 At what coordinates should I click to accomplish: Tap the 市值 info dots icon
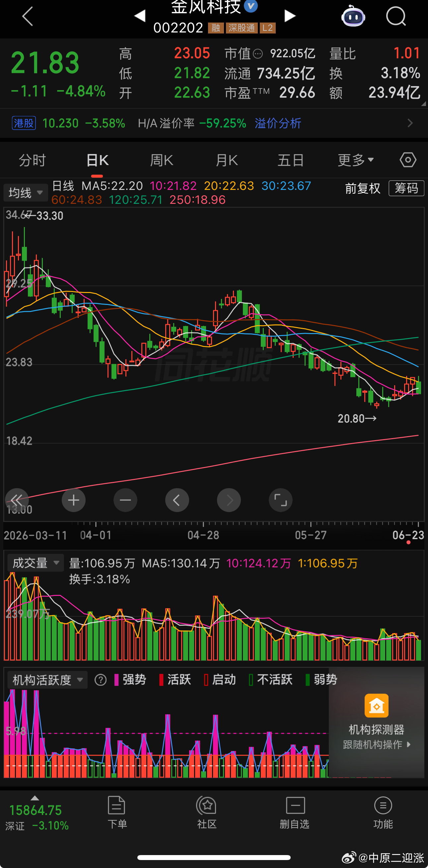pyautogui.click(x=258, y=54)
